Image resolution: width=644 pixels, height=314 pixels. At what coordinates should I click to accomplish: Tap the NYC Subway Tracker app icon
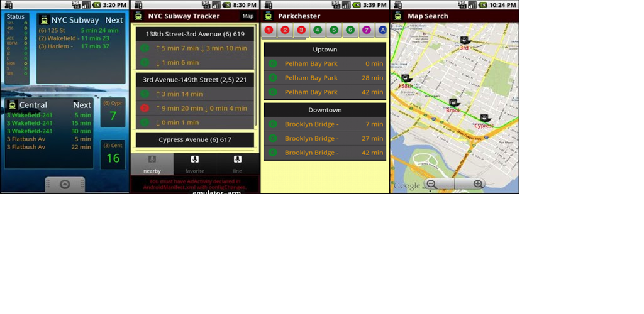tap(138, 16)
